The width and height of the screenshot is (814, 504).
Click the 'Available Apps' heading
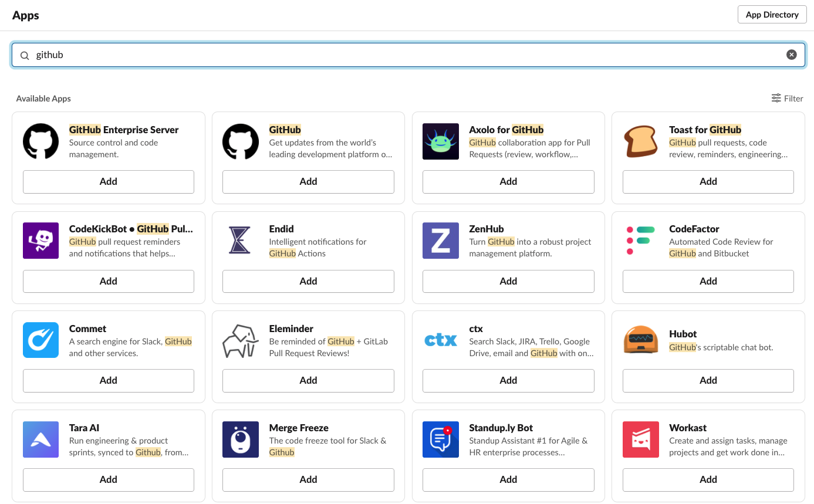(x=43, y=99)
